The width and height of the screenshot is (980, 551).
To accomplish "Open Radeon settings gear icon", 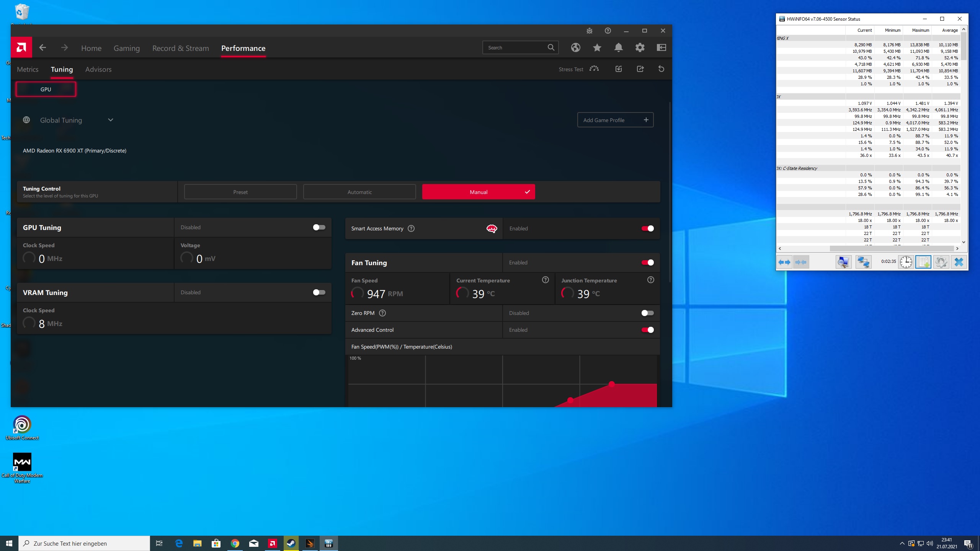I will click(640, 47).
